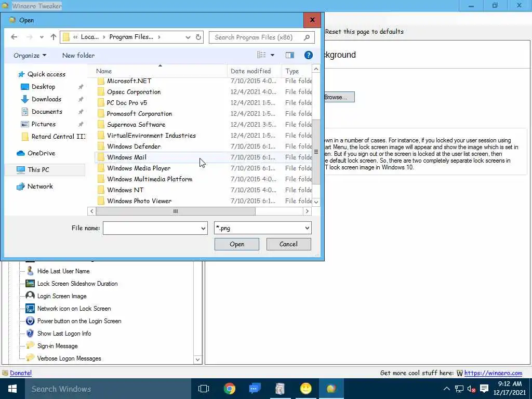Image resolution: width=532 pixels, height=399 pixels.
Task: Sort by the Type column header
Action: pos(297,71)
